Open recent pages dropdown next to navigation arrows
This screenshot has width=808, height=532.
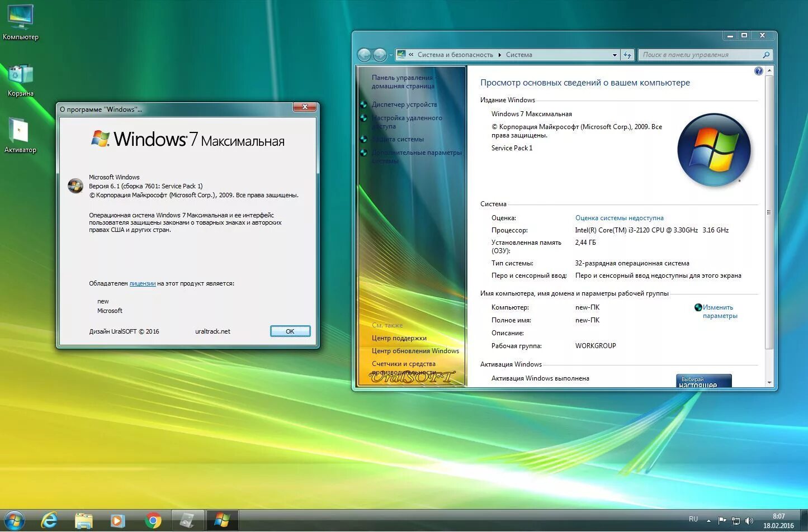(x=391, y=55)
